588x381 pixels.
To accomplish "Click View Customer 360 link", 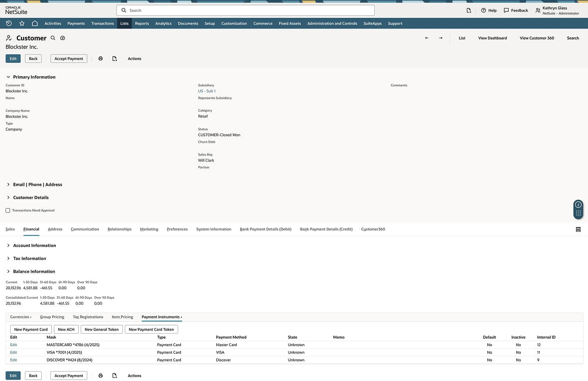I will (537, 38).
